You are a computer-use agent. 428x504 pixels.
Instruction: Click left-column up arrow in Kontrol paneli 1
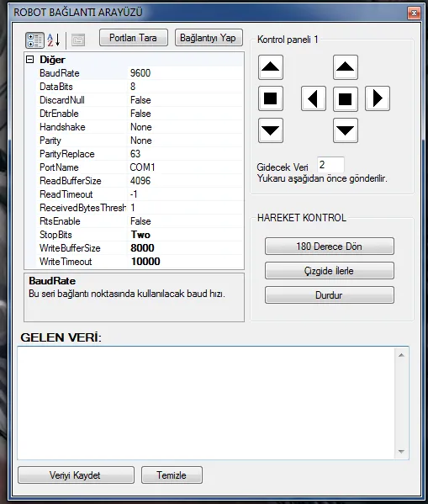[x=271, y=67]
